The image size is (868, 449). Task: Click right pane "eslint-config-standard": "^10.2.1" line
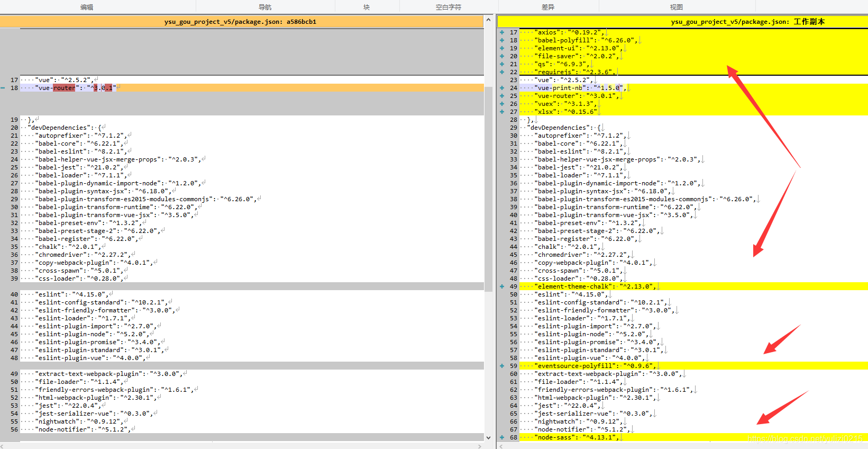pyautogui.click(x=693, y=302)
